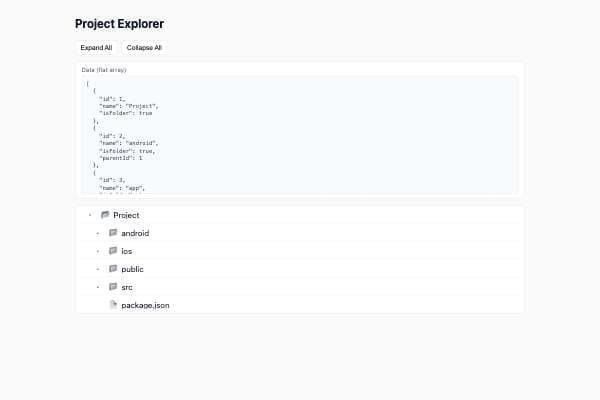Image resolution: width=600 pixels, height=400 pixels.
Task: Toggle the expander arrow beside Project
Action: point(90,215)
